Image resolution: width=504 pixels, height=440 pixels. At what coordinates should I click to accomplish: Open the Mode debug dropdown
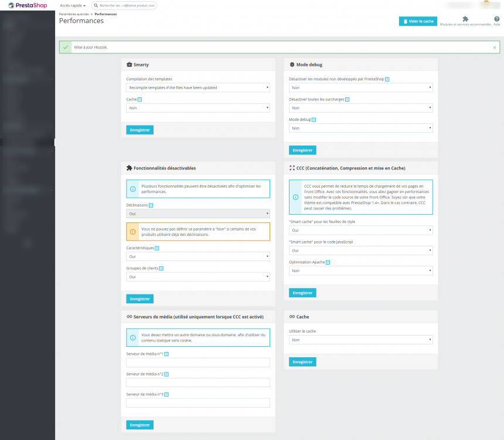360,128
